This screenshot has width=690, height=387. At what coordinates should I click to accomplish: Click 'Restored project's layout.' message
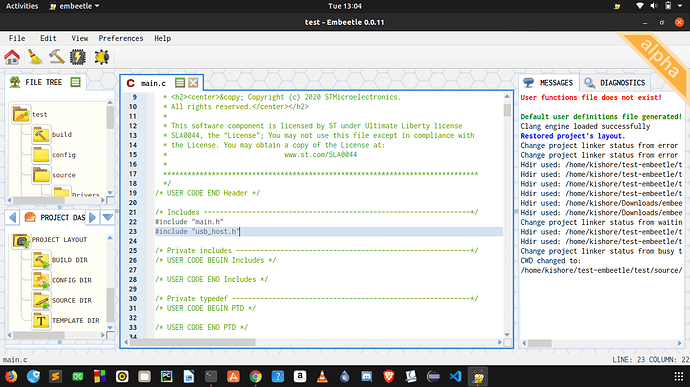573,136
